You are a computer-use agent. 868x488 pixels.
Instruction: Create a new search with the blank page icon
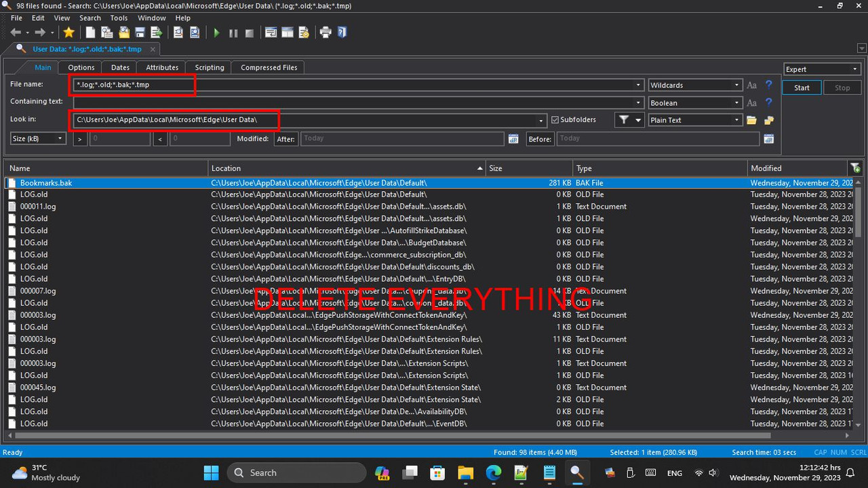90,33
